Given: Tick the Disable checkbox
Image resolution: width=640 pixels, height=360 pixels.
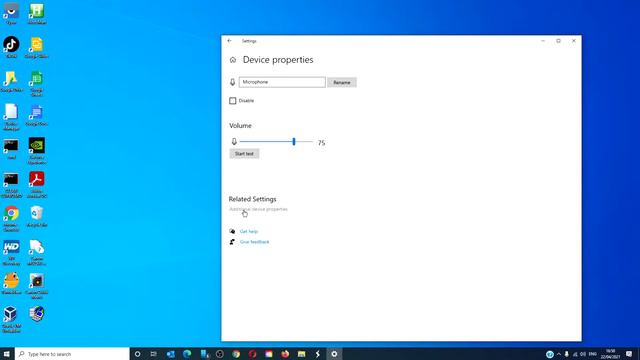Looking at the screenshot, I should point(233,101).
